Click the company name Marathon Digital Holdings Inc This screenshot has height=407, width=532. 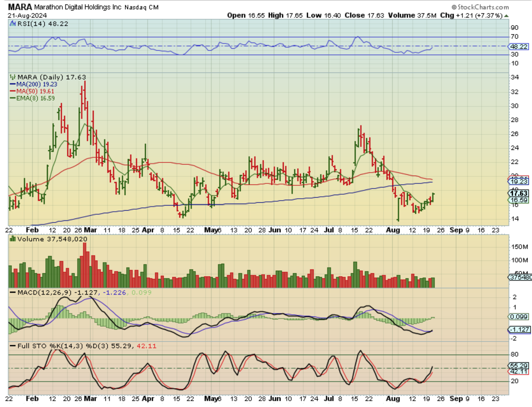coord(78,7)
